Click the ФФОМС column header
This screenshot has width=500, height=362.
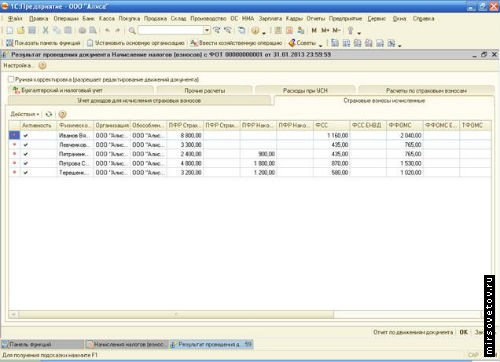coord(405,125)
